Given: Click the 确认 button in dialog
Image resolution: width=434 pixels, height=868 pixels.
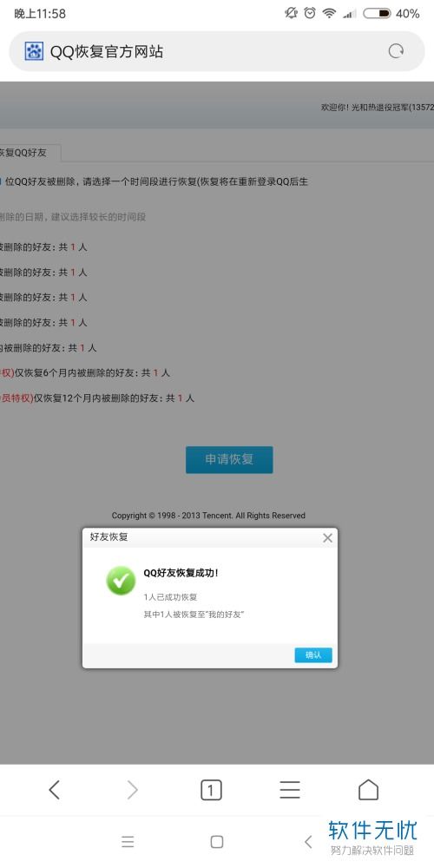Looking at the screenshot, I should [x=313, y=654].
